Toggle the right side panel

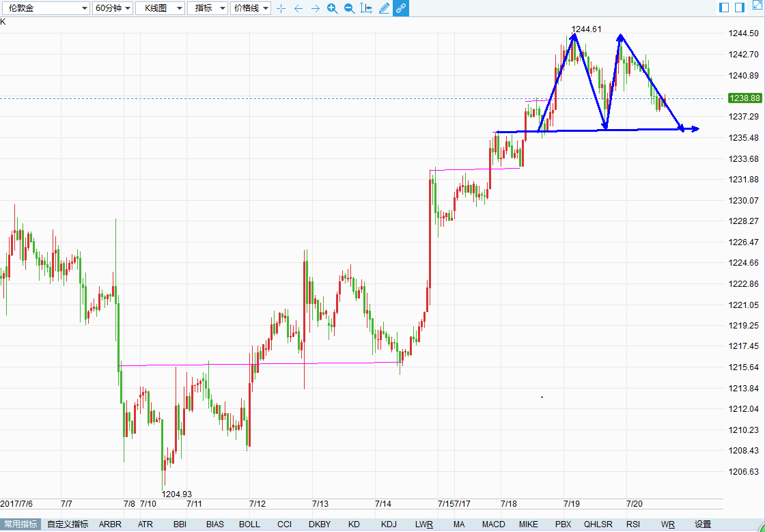(740, 7)
